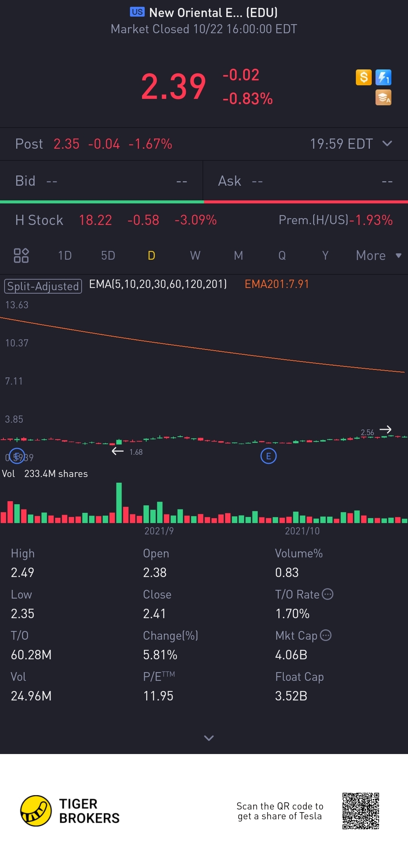Tap the 1.68 low price marker
The height and width of the screenshot is (868, 408).
point(136,452)
